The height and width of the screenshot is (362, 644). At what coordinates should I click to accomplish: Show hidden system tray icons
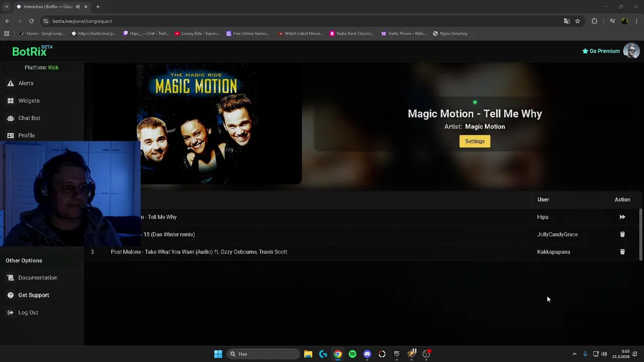click(x=575, y=354)
